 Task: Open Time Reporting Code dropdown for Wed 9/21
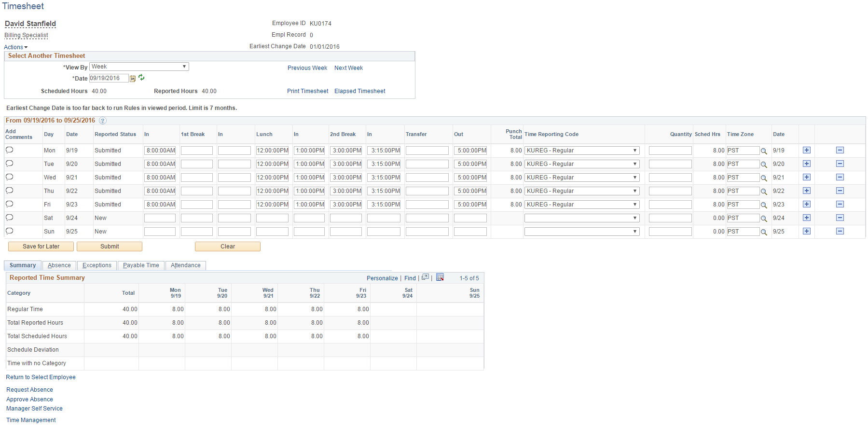[x=582, y=178]
